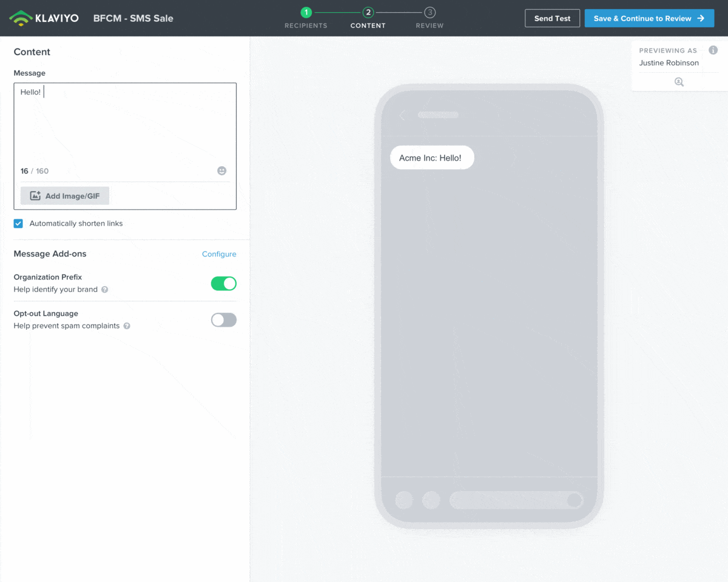The height and width of the screenshot is (582, 728).
Task: Click step 1 Recipients circle
Action: 306,12
